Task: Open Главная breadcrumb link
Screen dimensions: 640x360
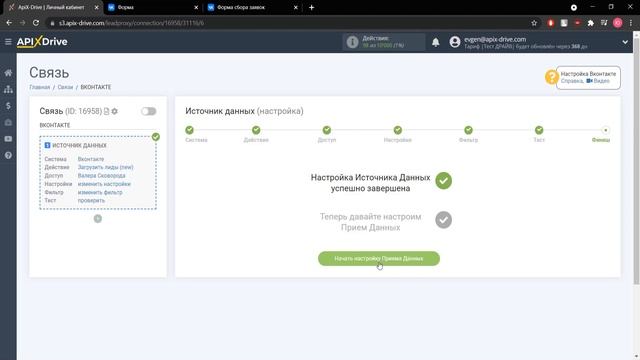Action: tap(40, 87)
